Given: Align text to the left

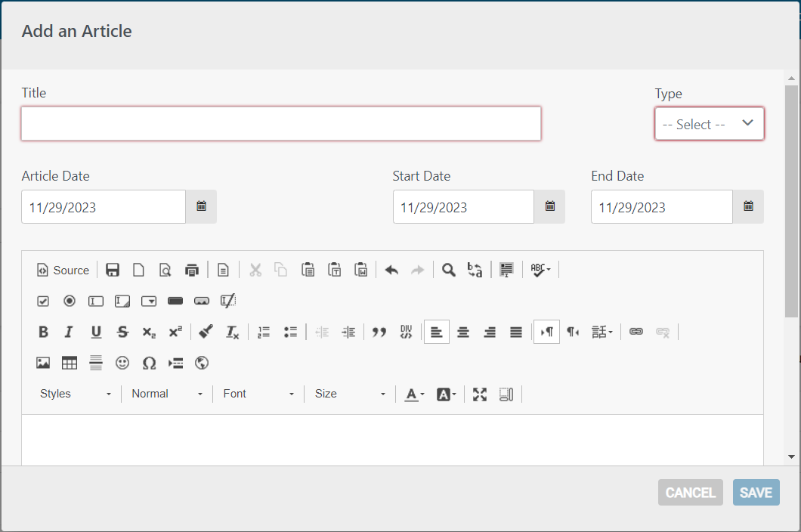Looking at the screenshot, I should point(437,332).
